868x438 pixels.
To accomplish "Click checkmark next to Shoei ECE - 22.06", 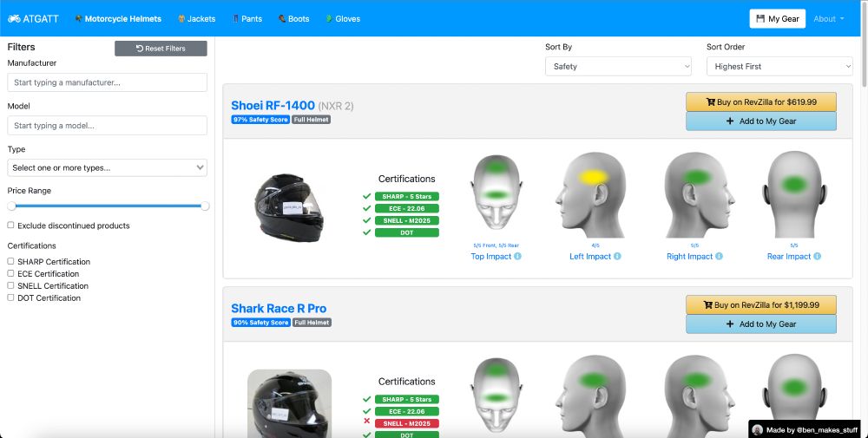I will point(366,208).
